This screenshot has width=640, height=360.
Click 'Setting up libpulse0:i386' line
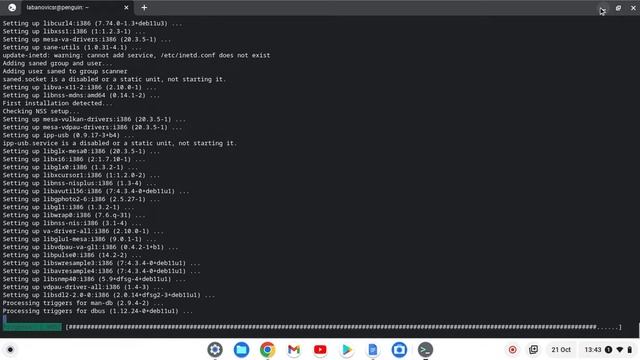(72, 255)
